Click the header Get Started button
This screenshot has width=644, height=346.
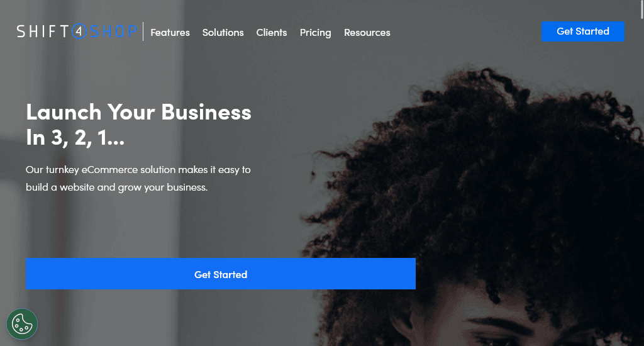pyautogui.click(x=583, y=31)
